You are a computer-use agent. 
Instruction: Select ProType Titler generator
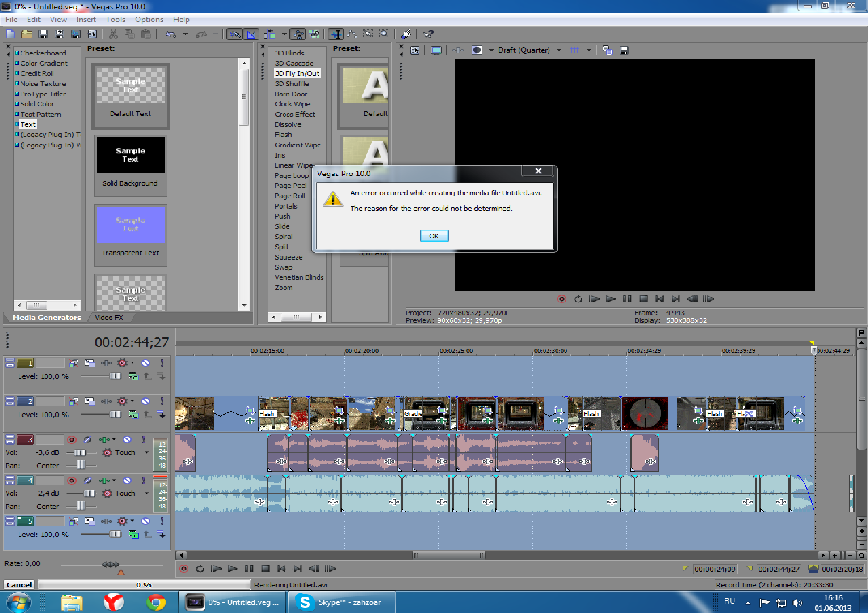coord(43,94)
